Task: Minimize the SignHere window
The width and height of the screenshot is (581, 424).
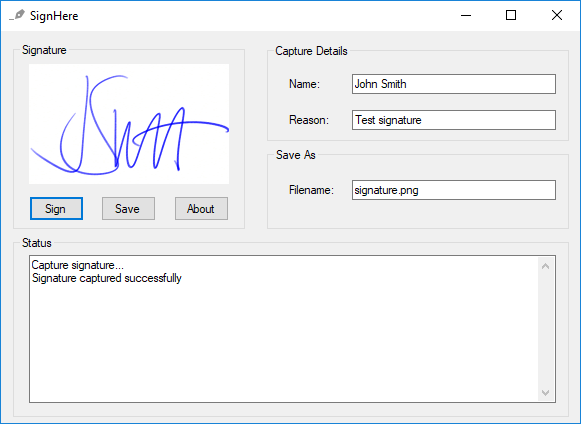Action: [466, 15]
